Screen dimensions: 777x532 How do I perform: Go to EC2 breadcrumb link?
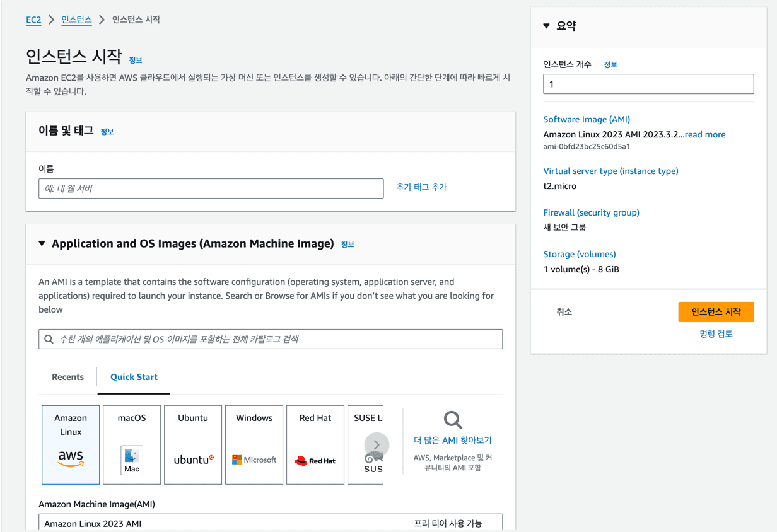(x=33, y=20)
